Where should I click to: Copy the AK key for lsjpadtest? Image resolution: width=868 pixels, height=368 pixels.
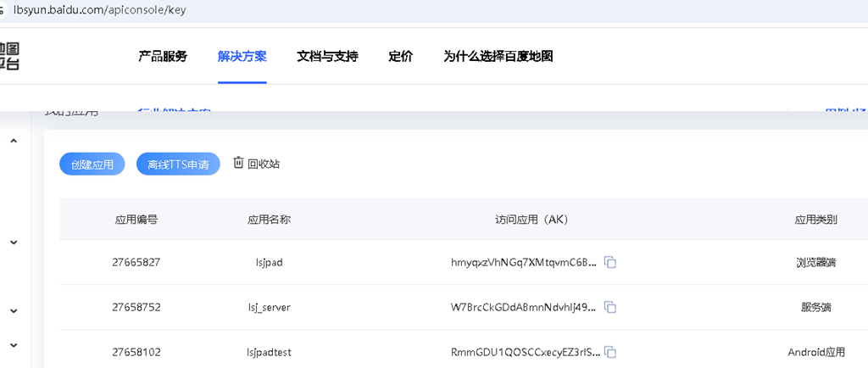coord(610,352)
